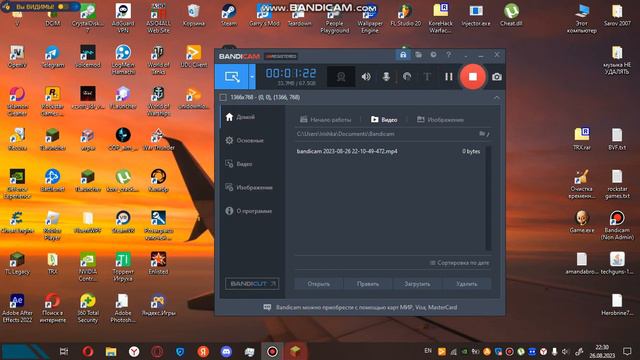Image resolution: width=640 pixels, height=360 pixels.
Task: Open the Сортировка по дате sort option
Action: click(460, 263)
